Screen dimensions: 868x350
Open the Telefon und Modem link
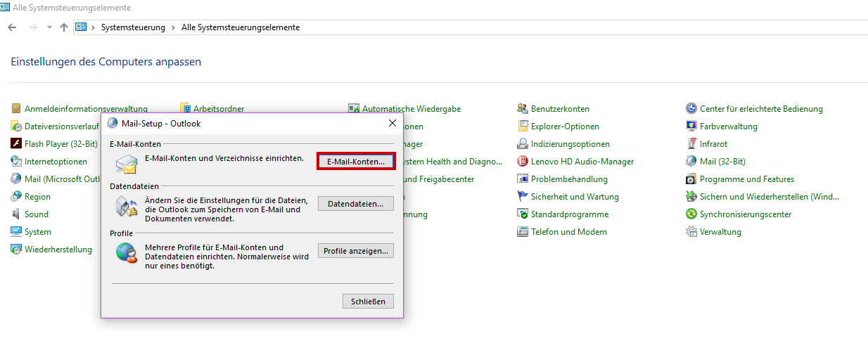pyautogui.click(x=569, y=232)
